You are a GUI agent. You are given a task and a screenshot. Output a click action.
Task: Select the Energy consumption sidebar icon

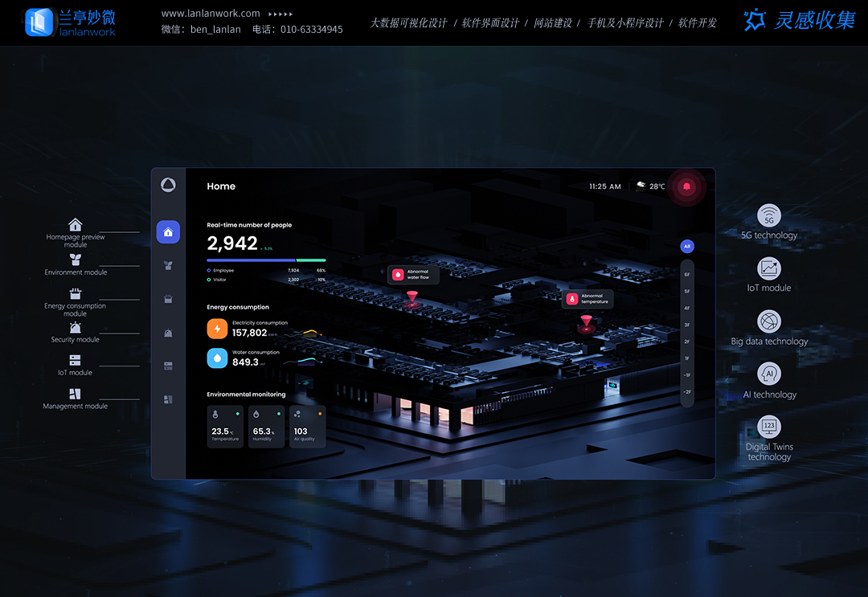pyautogui.click(x=168, y=299)
